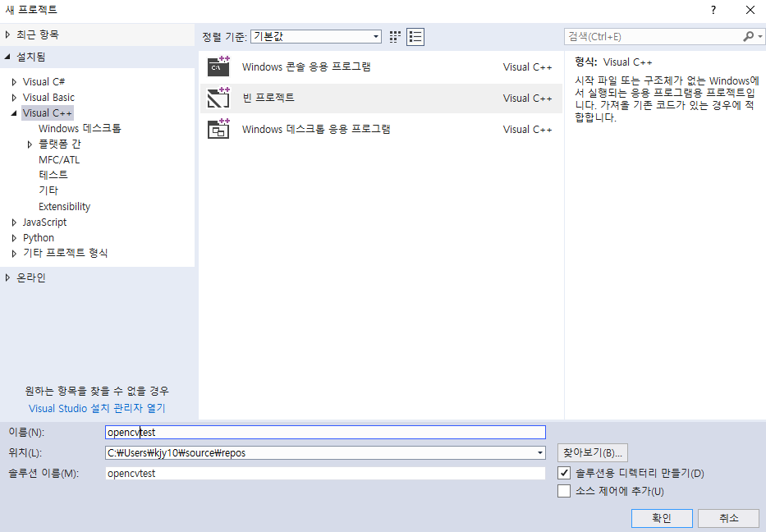Image resolution: width=766 pixels, height=532 pixels.
Task: Click the search magnifier icon
Action: coord(748,37)
